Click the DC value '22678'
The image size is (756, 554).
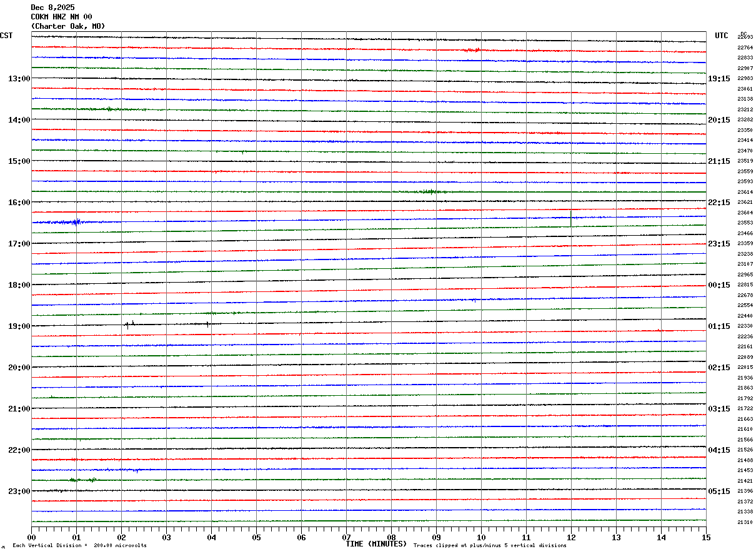[745, 295]
